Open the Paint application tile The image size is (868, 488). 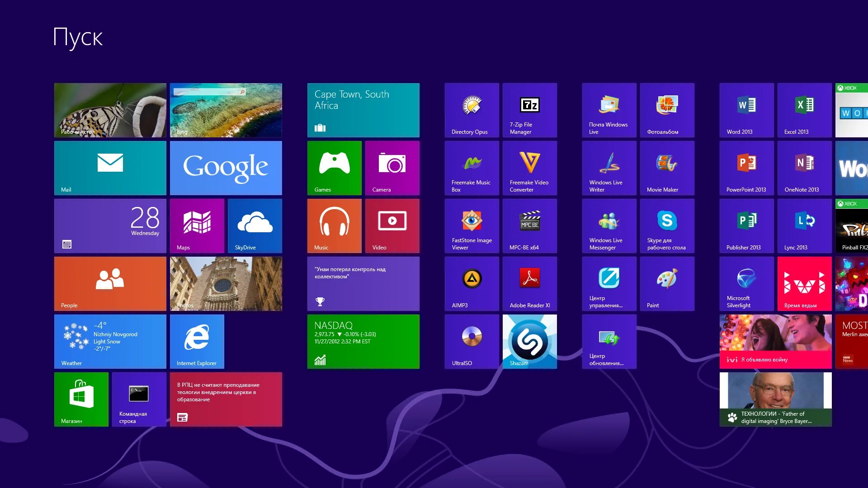coord(667,284)
